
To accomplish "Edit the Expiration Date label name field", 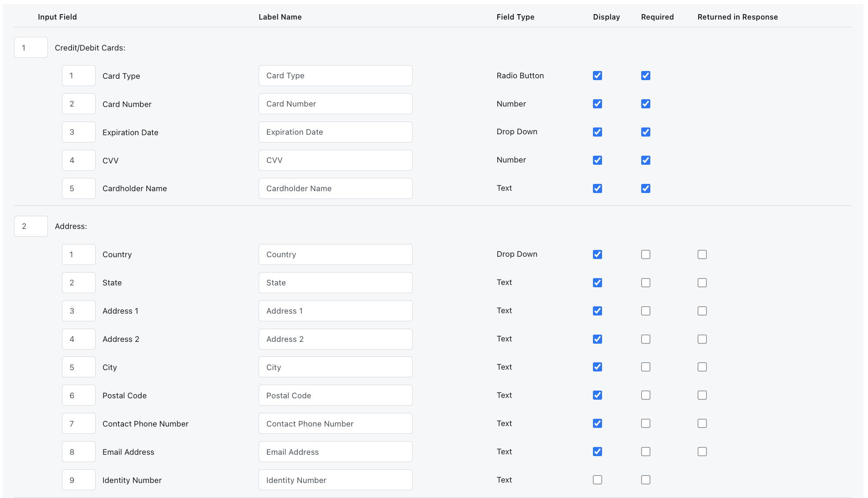I will 336,132.
